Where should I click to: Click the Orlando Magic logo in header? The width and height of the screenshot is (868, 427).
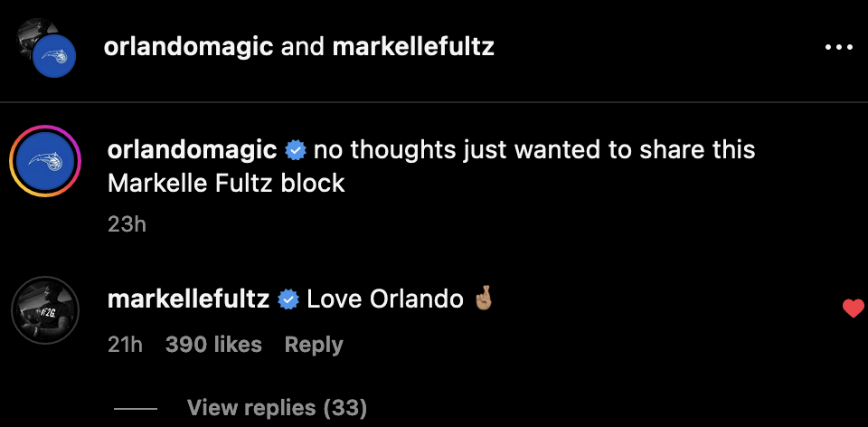tap(53, 60)
